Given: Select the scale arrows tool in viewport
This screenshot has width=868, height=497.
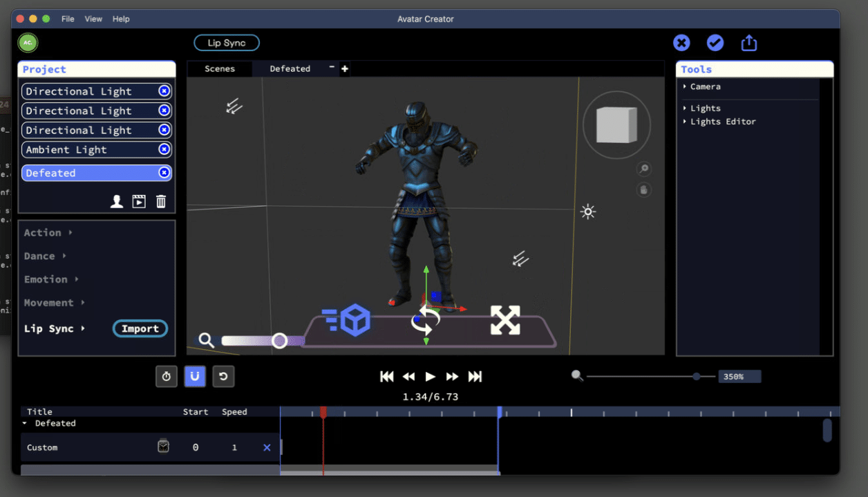Looking at the screenshot, I should coord(505,321).
